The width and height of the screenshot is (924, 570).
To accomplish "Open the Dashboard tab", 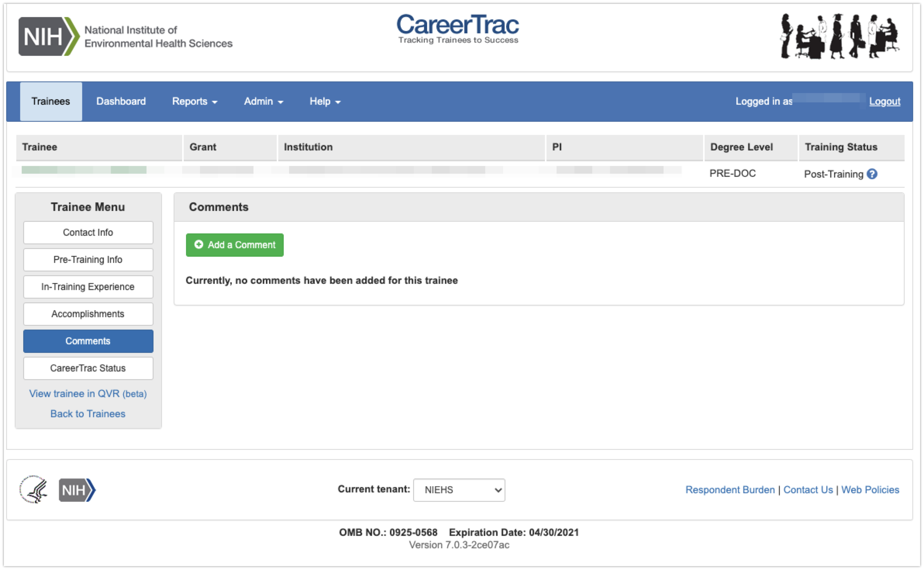I will 121,102.
